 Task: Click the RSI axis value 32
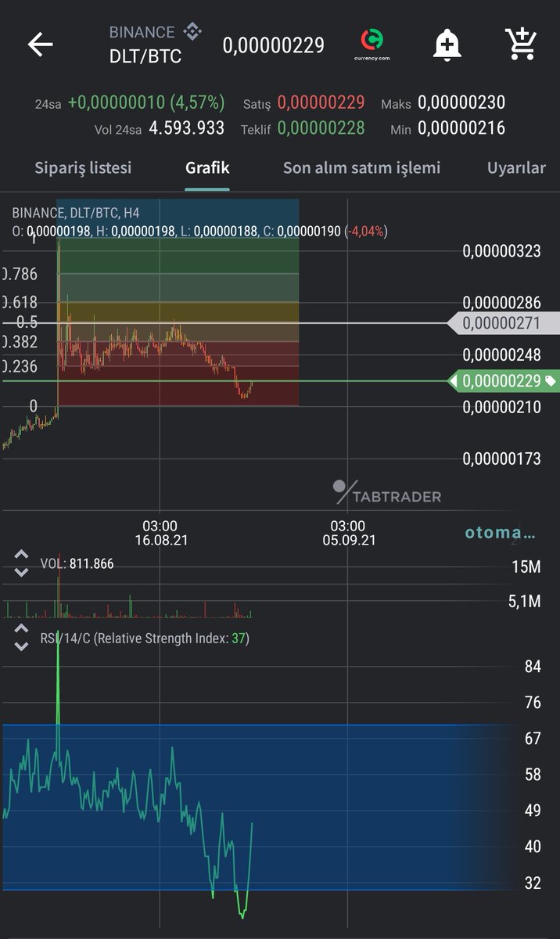coord(533,883)
